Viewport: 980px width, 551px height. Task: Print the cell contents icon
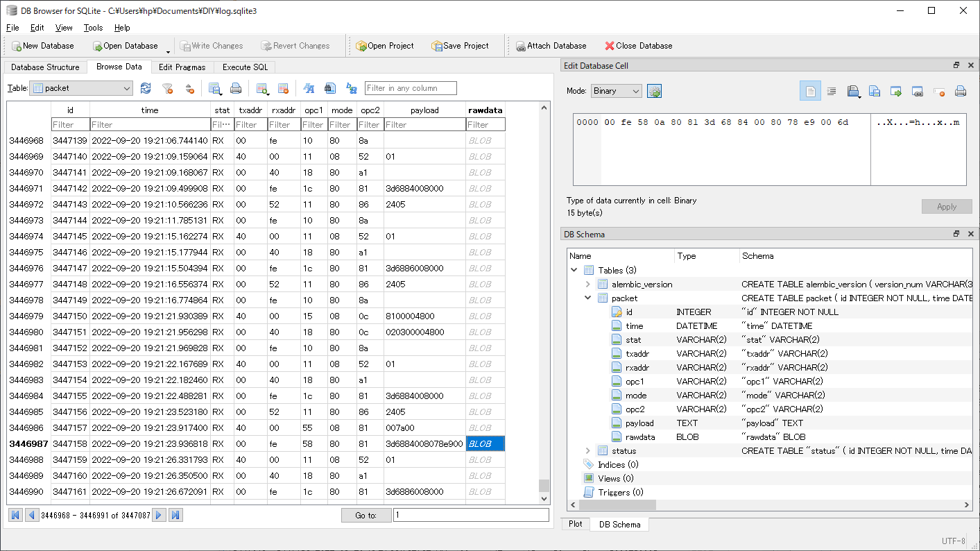coord(961,91)
